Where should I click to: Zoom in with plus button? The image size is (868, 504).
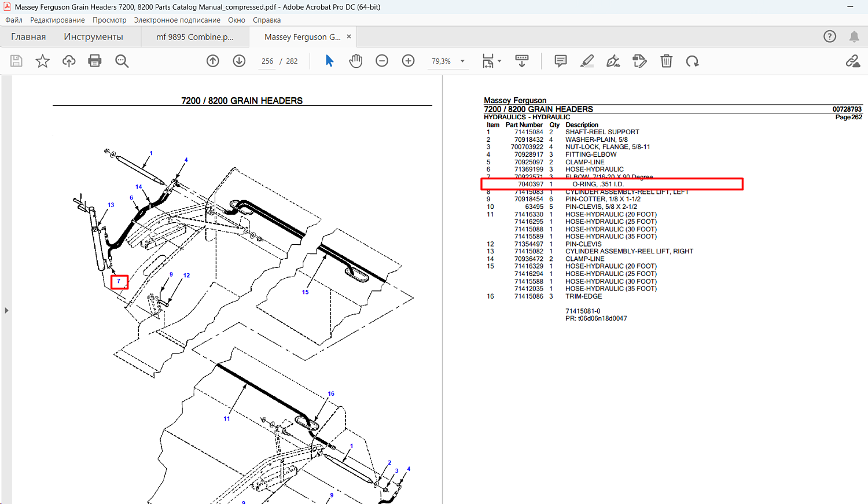click(409, 61)
